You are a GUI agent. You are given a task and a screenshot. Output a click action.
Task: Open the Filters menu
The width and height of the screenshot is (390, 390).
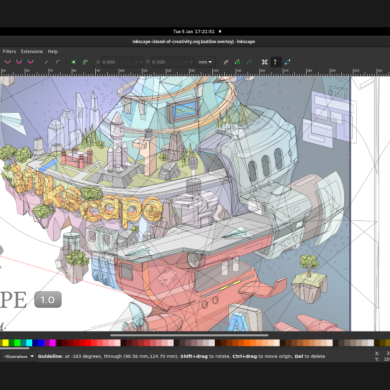(x=9, y=51)
